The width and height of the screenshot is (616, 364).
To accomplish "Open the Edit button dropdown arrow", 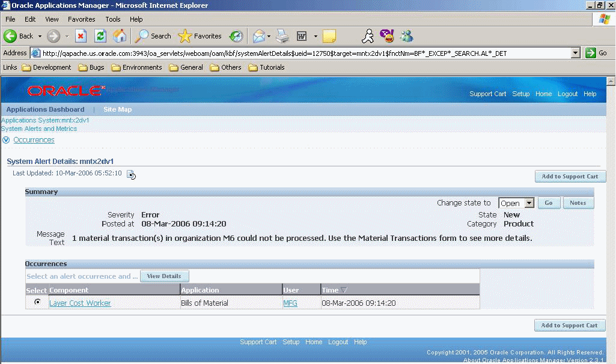I will 316,36.
